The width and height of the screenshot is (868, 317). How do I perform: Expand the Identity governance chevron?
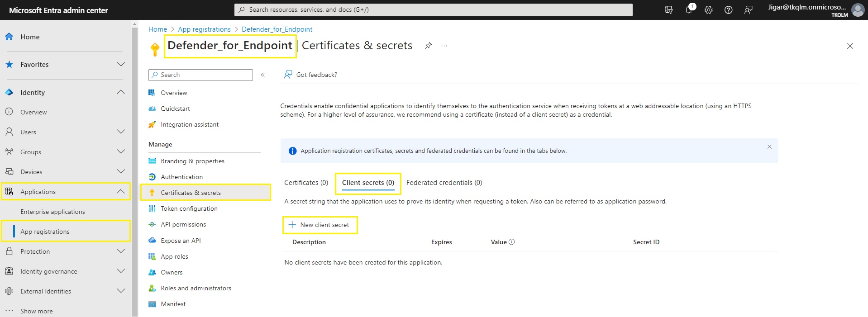point(121,271)
